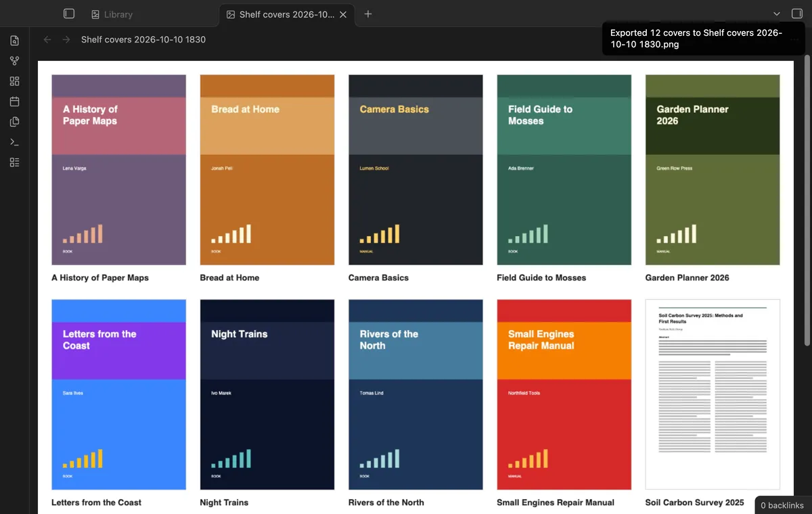The width and height of the screenshot is (812, 514).
Task: Click the insert template copy icon
Action: [14, 122]
